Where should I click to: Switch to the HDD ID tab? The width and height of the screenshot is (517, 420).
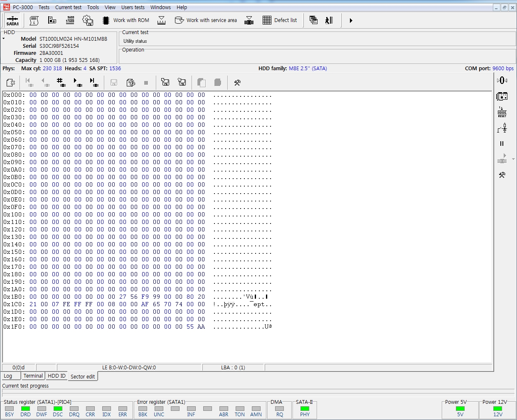[57, 376]
